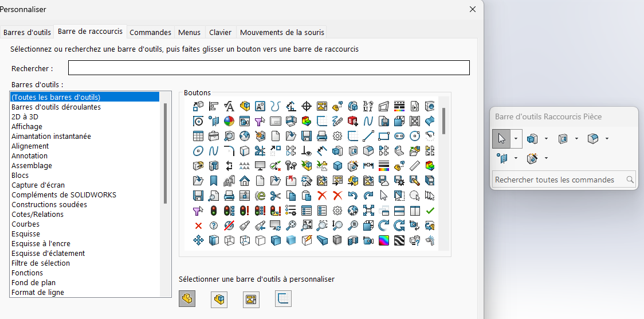Expand the reference geometry dropdown arrow in shortcut bar
Image resolution: width=644 pixels, height=319 pixels.
point(516,158)
